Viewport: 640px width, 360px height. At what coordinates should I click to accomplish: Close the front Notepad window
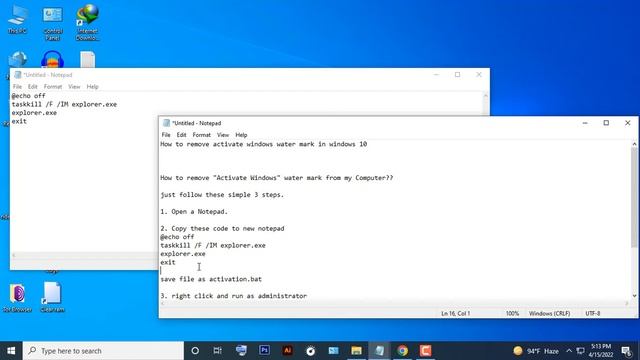(628, 123)
